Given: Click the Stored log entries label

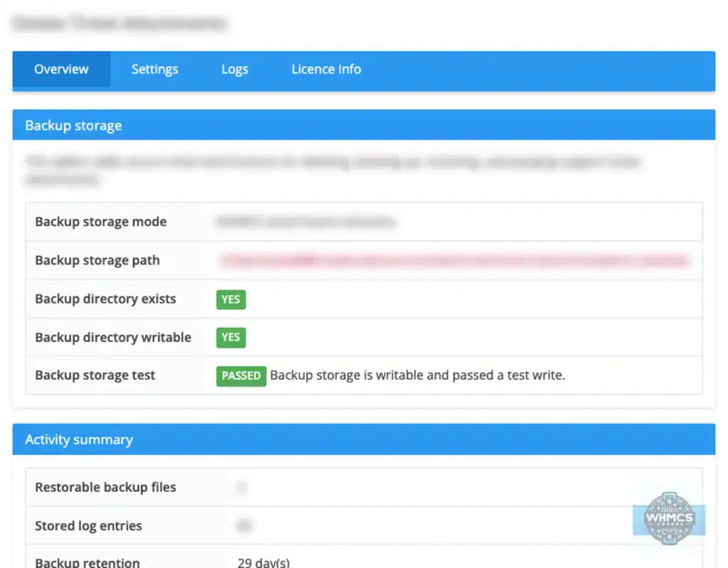Looking at the screenshot, I should click(x=88, y=526).
